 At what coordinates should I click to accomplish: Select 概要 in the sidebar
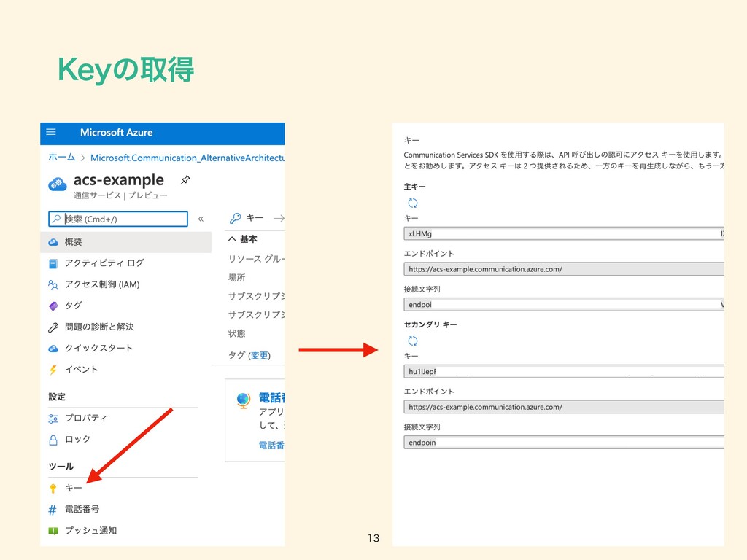click(x=125, y=242)
